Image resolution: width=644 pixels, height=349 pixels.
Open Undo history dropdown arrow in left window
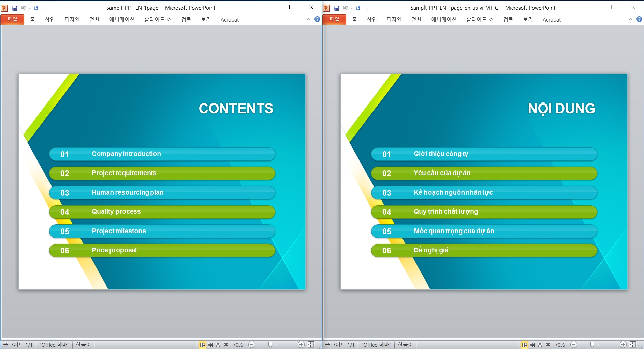(29, 8)
